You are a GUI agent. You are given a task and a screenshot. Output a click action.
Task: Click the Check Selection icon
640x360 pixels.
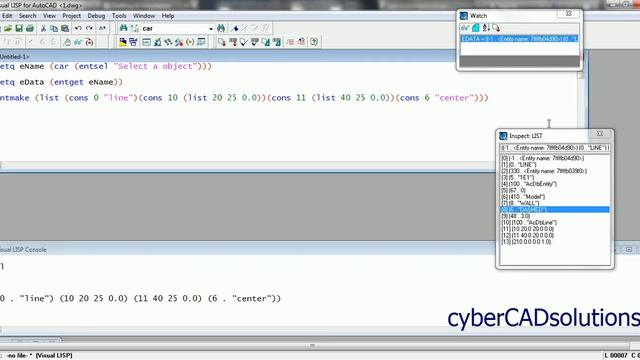point(254,42)
